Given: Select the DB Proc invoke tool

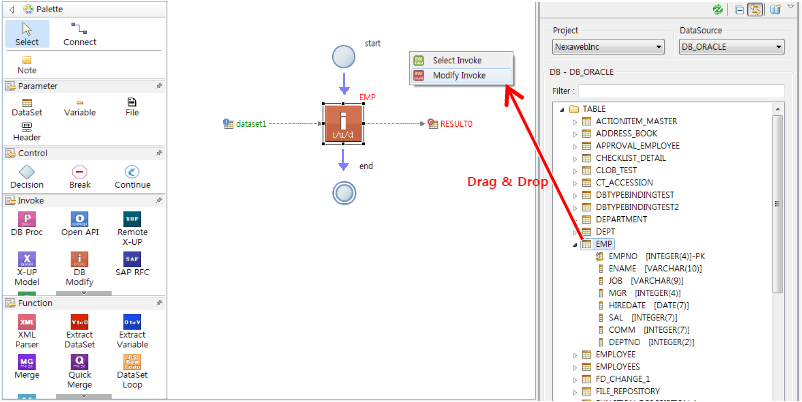Looking at the screenshot, I should 28,219.
